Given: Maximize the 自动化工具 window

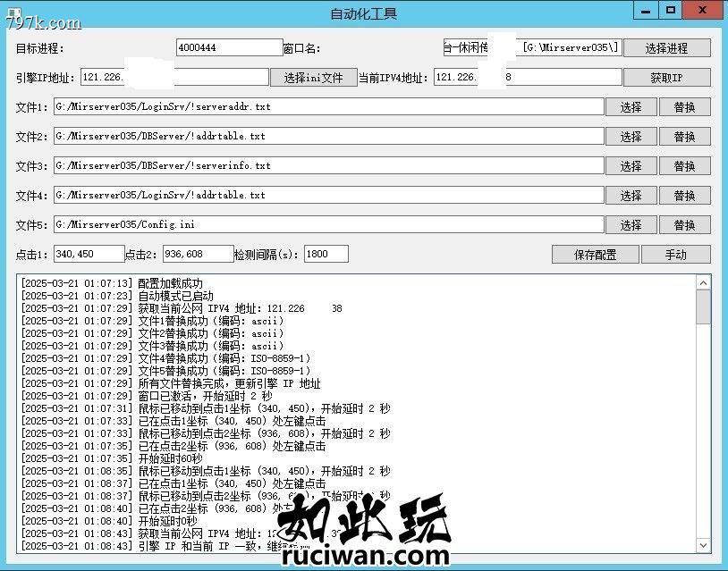Looking at the screenshot, I should tap(671, 11).
